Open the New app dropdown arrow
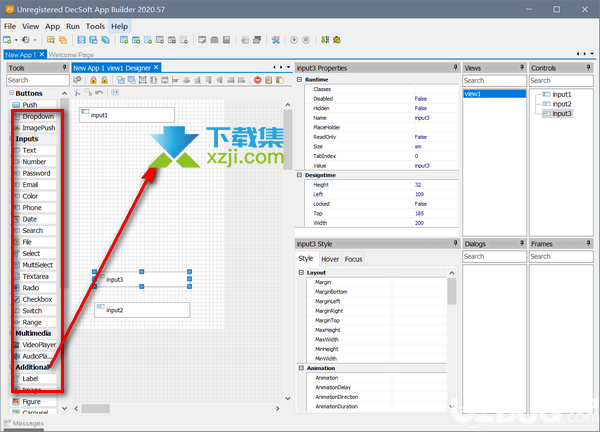Viewport: 600px width, 432px height. (16, 40)
